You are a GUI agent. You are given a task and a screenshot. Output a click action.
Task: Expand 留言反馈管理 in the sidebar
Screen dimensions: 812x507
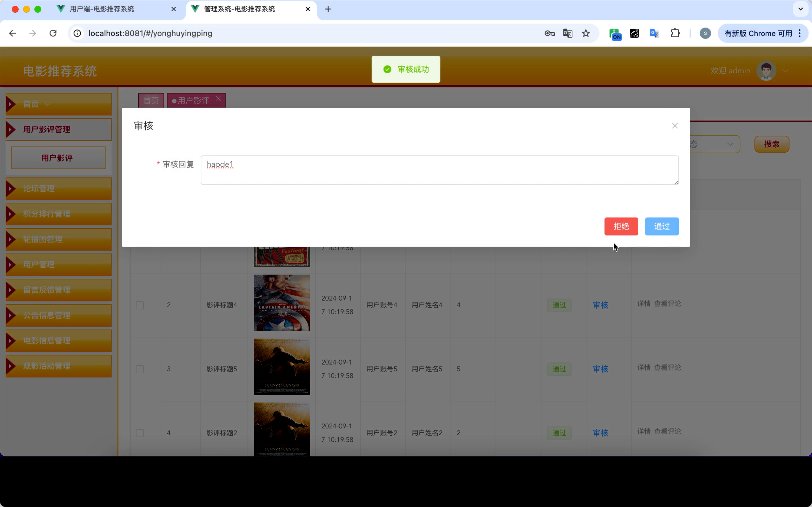point(58,290)
